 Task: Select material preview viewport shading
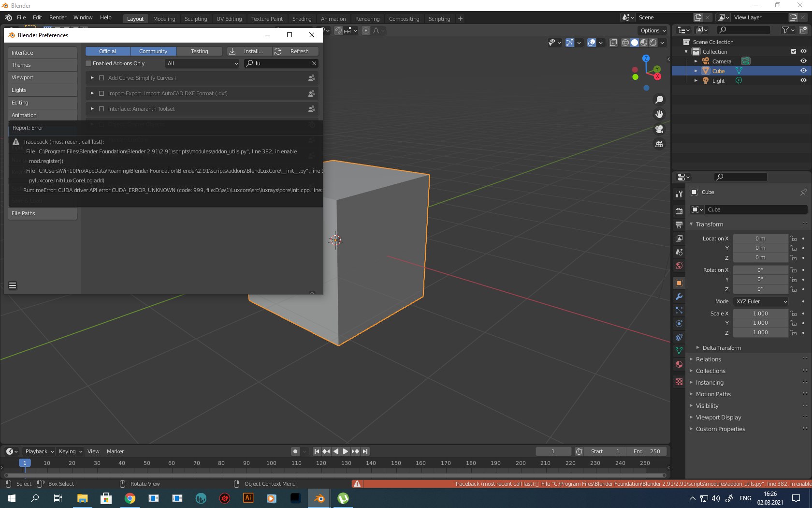click(x=644, y=43)
